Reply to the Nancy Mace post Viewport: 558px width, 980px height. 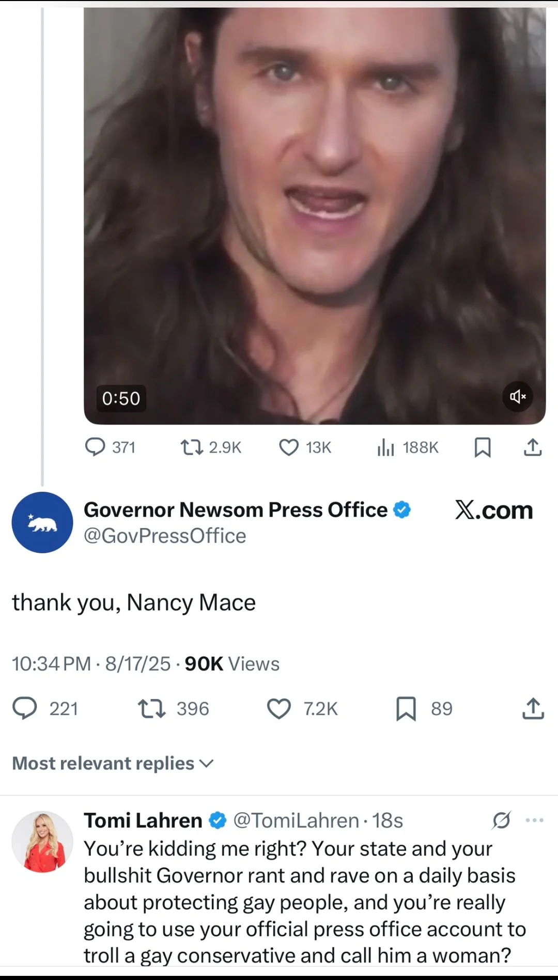45,709
